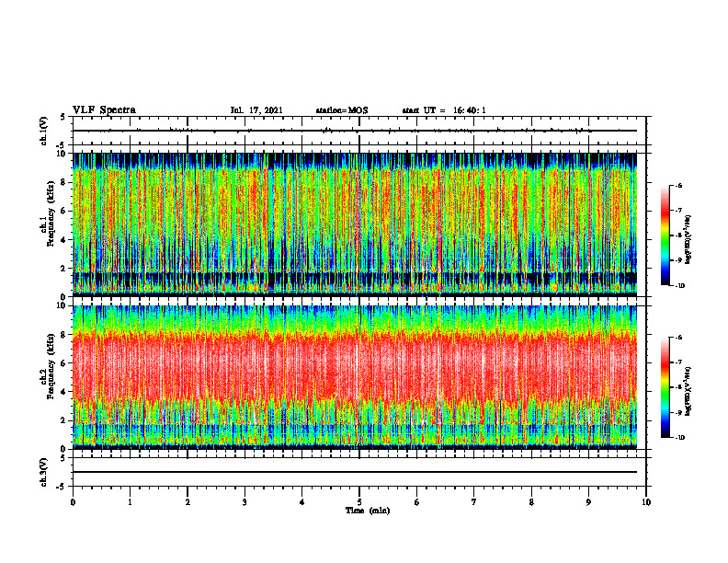Click the "start UT = 16:40: 1" text
The width and height of the screenshot is (728, 563).
click(x=444, y=110)
